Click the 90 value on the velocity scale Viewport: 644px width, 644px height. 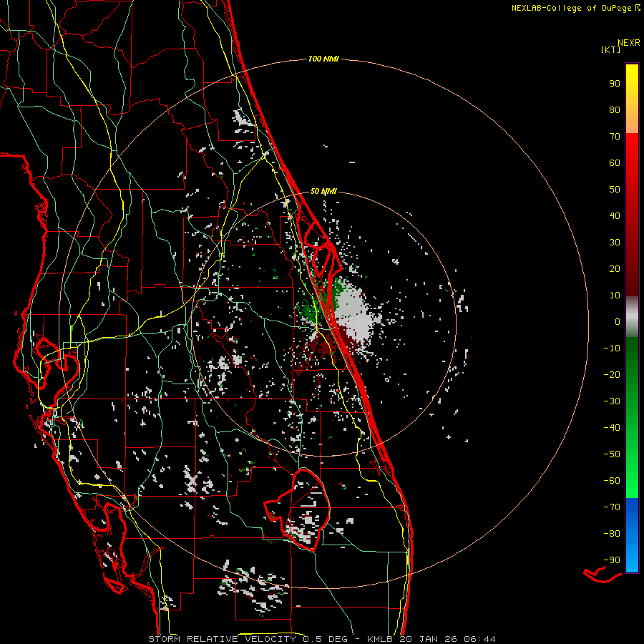point(614,84)
